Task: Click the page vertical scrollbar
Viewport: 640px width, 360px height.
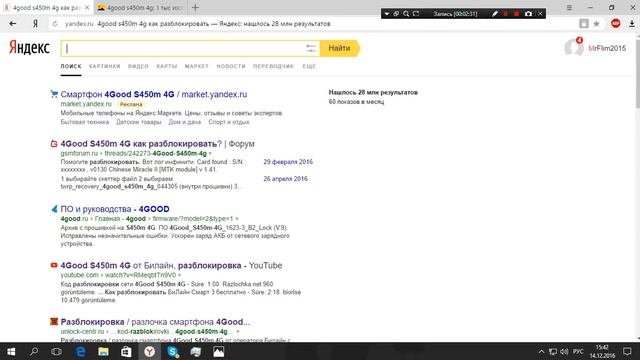Action: click(x=637, y=73)
